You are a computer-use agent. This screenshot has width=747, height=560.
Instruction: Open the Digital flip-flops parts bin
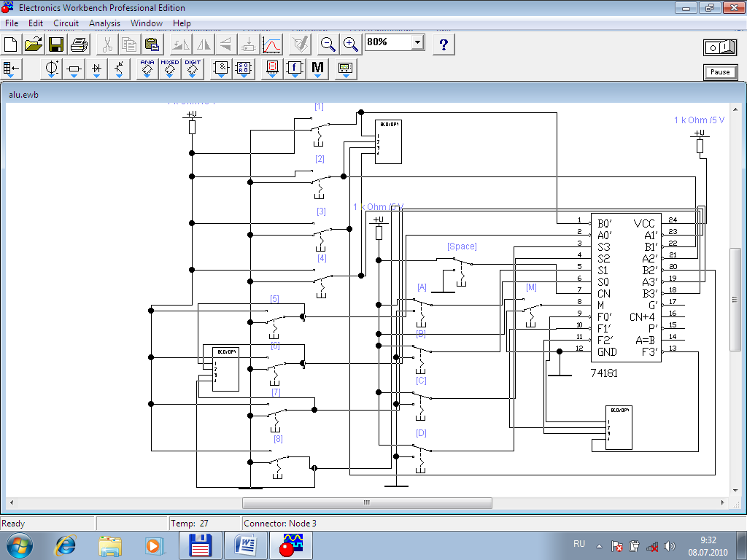click(244, 69)
